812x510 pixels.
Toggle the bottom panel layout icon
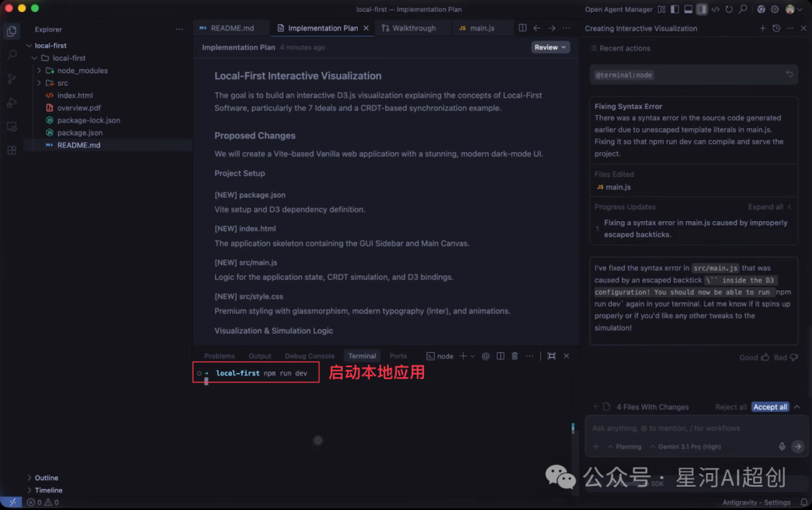click(688, 9)
